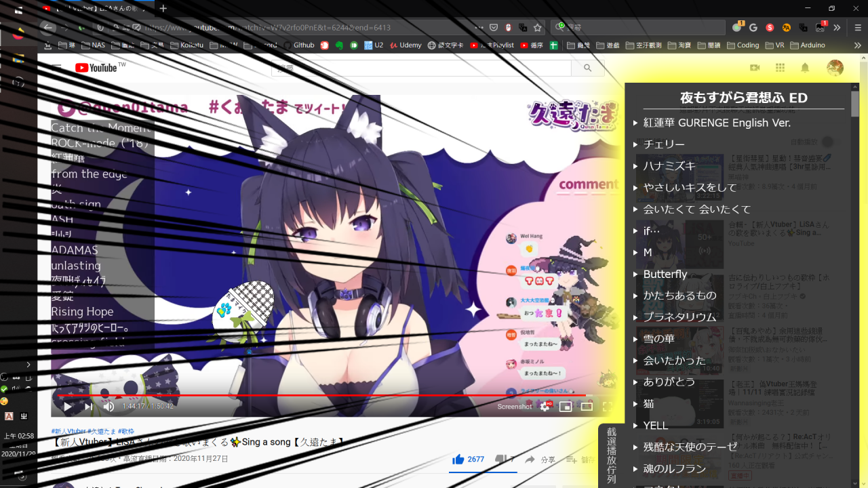Viewport: 868px width, 488px height.
Task: Click the #新人Vtuber hashtag link
Action: pos(68,431)
